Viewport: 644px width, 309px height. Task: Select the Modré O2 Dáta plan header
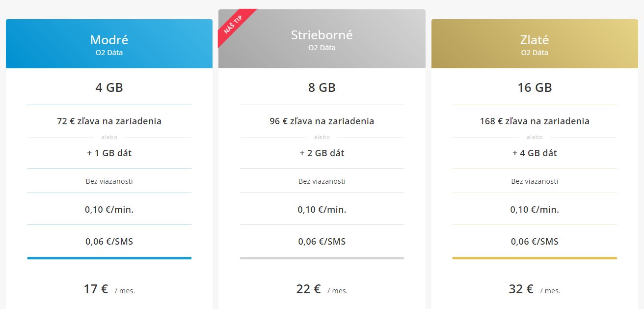(109, 44)
